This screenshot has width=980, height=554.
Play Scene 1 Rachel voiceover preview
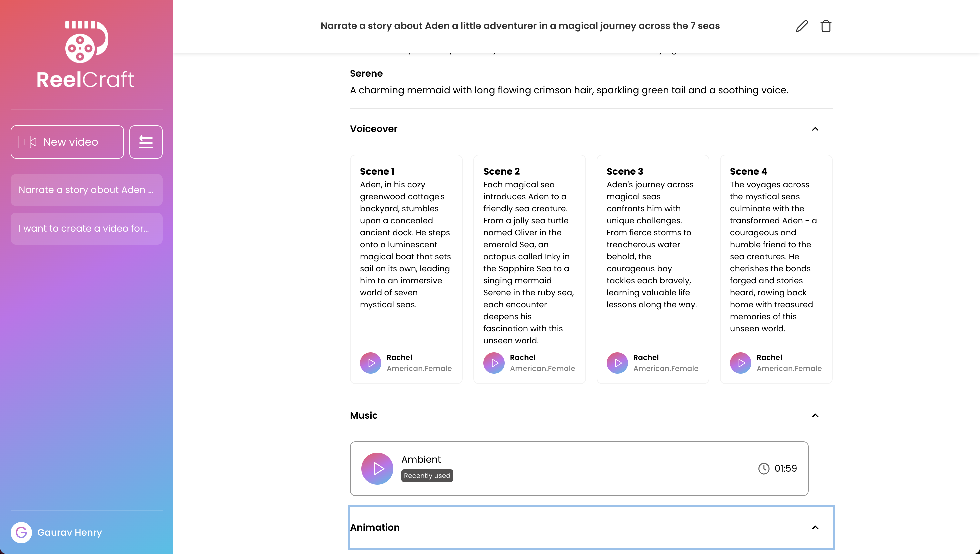370,363
